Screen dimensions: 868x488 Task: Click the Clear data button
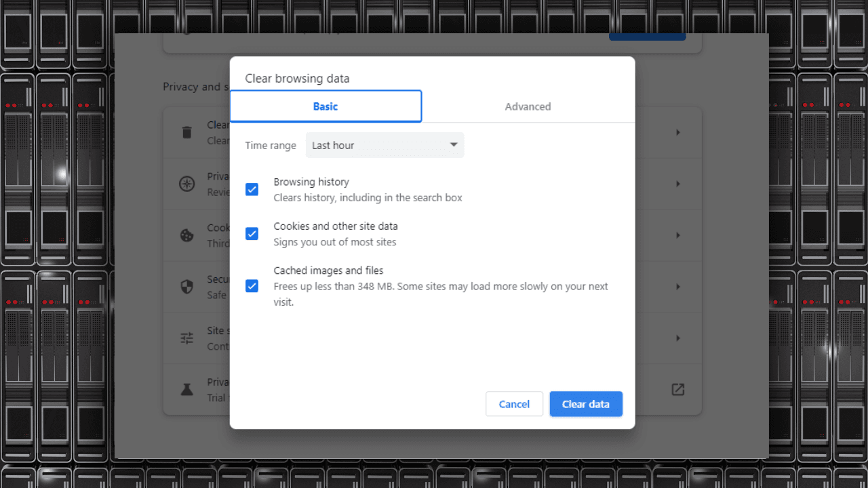tap(586, 403)
